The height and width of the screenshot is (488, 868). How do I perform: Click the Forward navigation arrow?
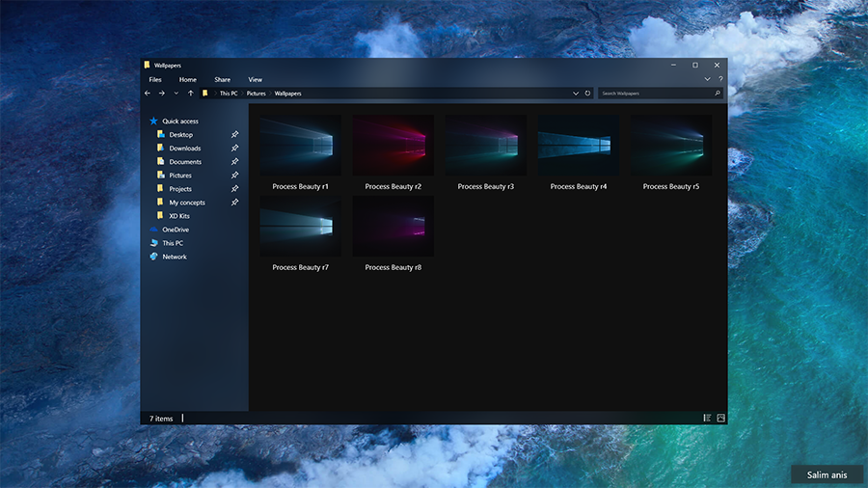pos(161,94)
